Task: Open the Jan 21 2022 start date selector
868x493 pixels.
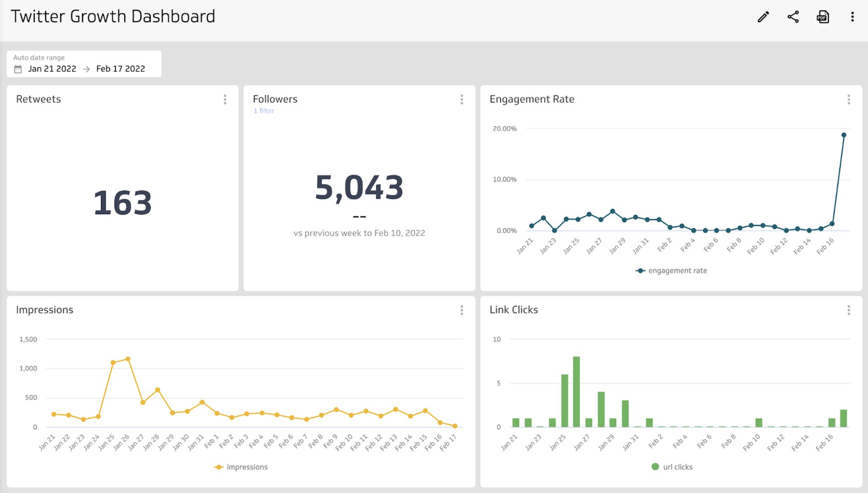Action: 53,68
